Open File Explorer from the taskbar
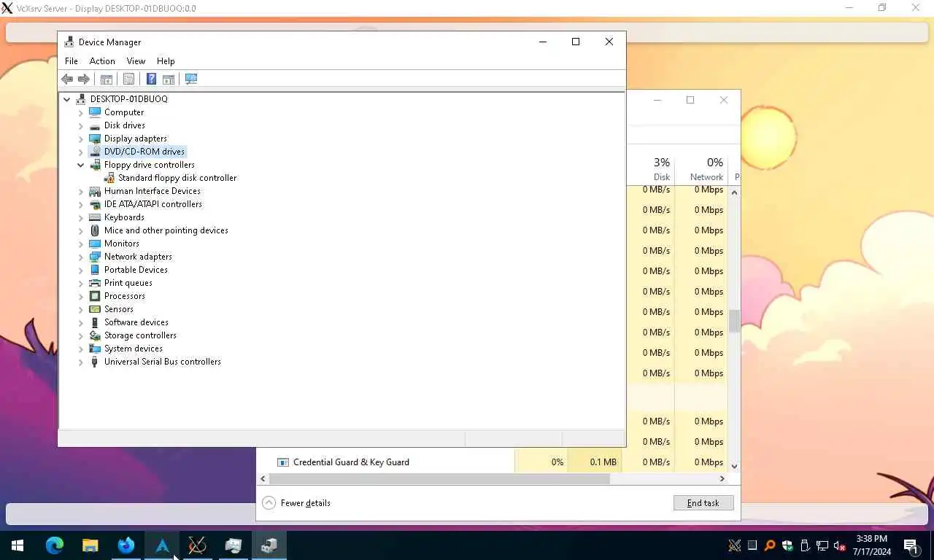 pos(90,545)
